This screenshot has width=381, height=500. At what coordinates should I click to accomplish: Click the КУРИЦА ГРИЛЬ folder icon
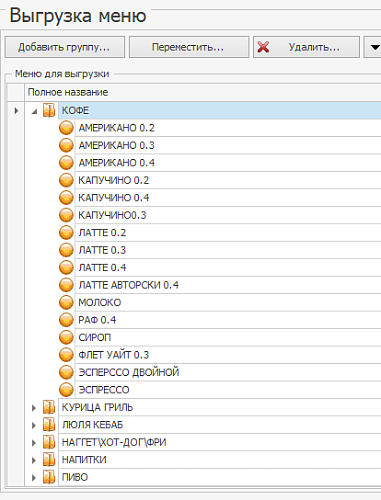click(x=49, y=407)
